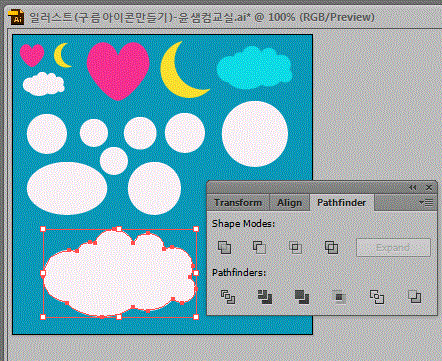Select the largest white circle
This screenshot has height=361, width=442.
click(255, 134)
